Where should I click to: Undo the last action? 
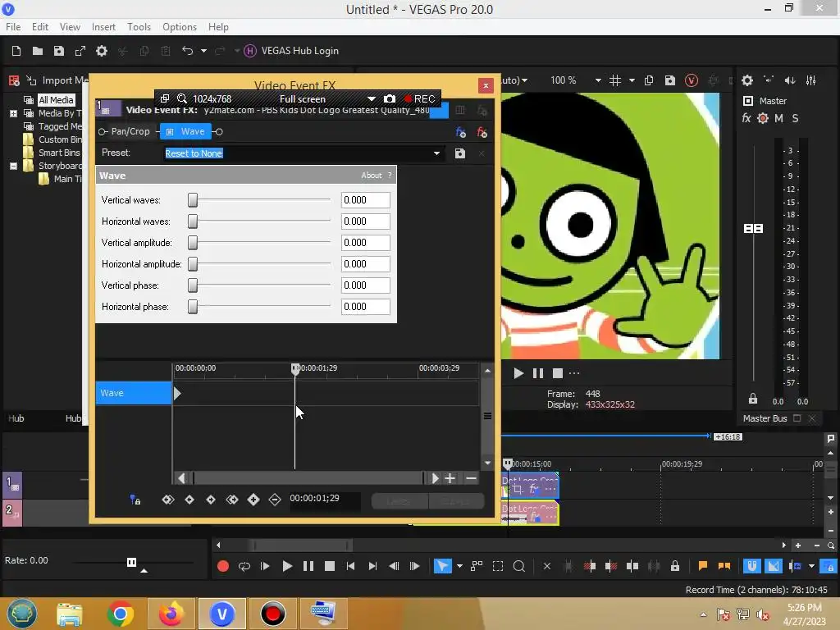(187, 51)
